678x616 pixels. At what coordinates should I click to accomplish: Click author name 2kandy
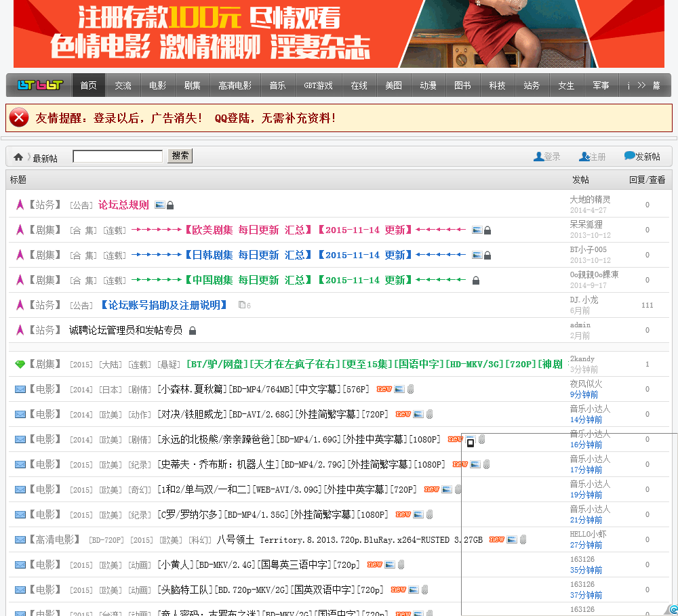coord(582,358)
